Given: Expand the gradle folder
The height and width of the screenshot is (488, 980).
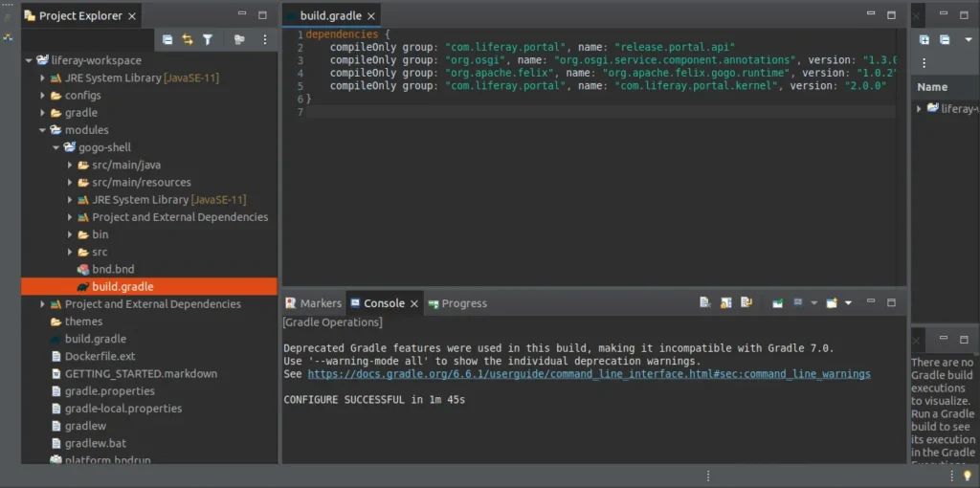Looking at the screenshot, I should (x=42, y=113).
